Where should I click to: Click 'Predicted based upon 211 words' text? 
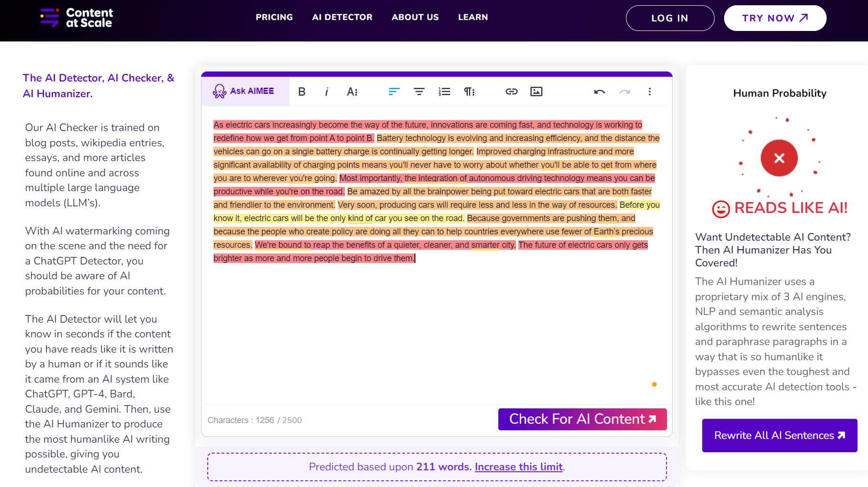click(x=390, y=467)
